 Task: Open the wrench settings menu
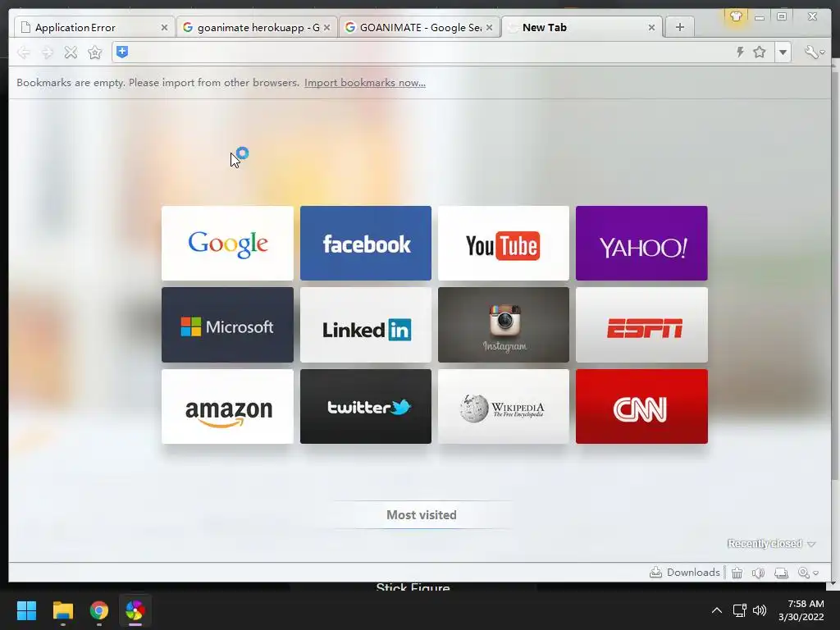point(815,52)
